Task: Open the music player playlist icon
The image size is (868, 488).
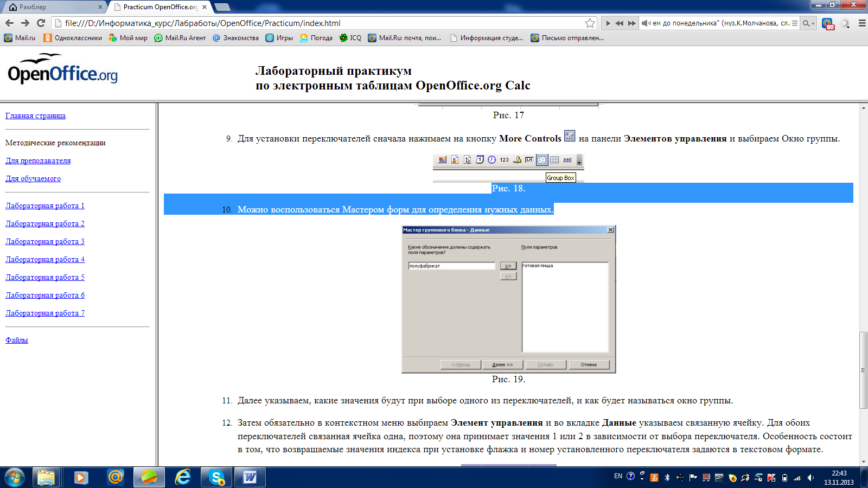Action: click(x=795, y=23)
